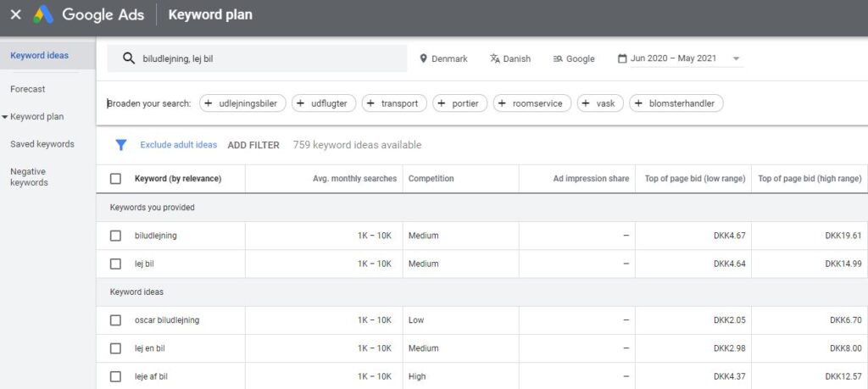Image resolution: width=868 pixels, height=389 pixels.
Task: Add transport suggestion chip
Action: pyautogui.click(x=394, y=103)
